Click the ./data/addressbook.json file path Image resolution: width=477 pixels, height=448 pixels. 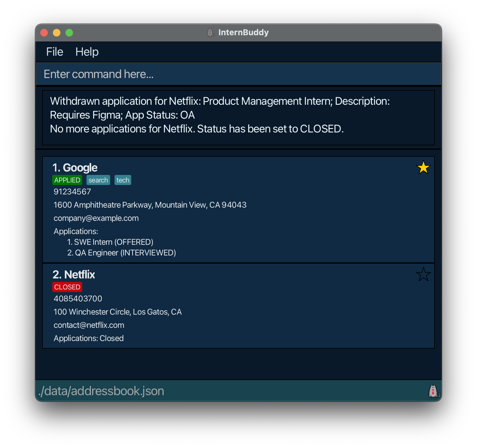pyautogui.click(x=101, y=391)
